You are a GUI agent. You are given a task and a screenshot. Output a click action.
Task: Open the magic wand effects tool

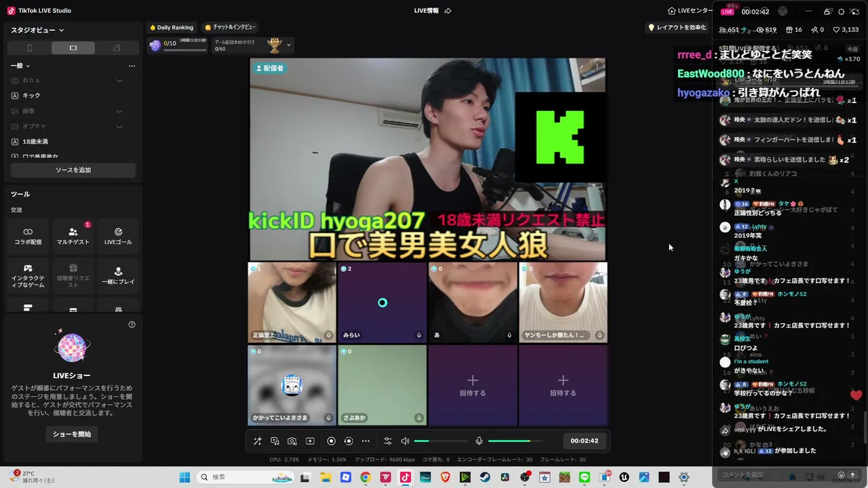(258, 441)
